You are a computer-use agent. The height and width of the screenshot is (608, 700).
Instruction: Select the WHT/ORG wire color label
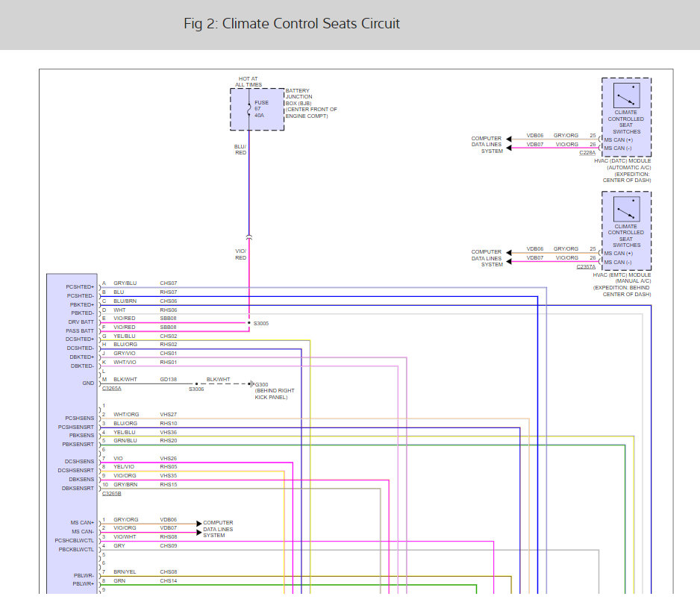126,415
